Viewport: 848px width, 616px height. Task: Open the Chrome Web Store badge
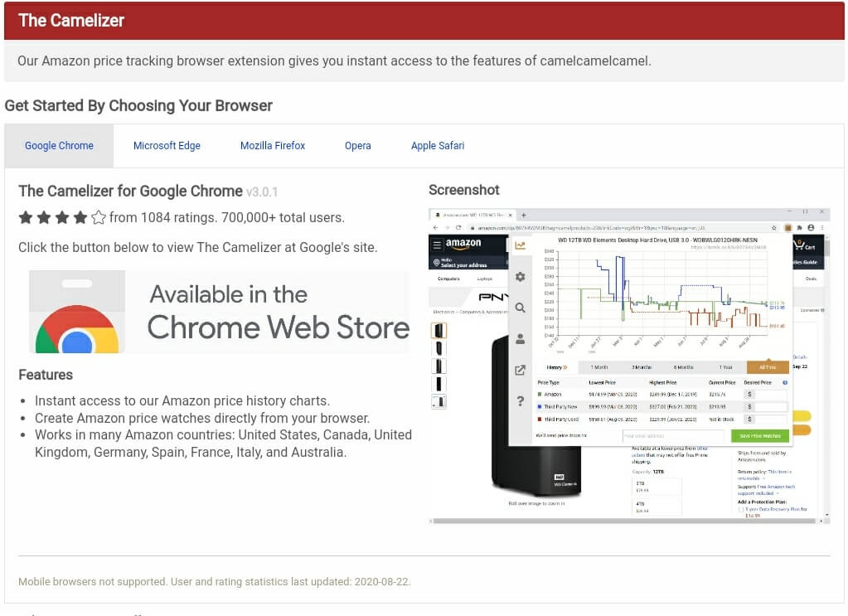click(x=220, y=312)
